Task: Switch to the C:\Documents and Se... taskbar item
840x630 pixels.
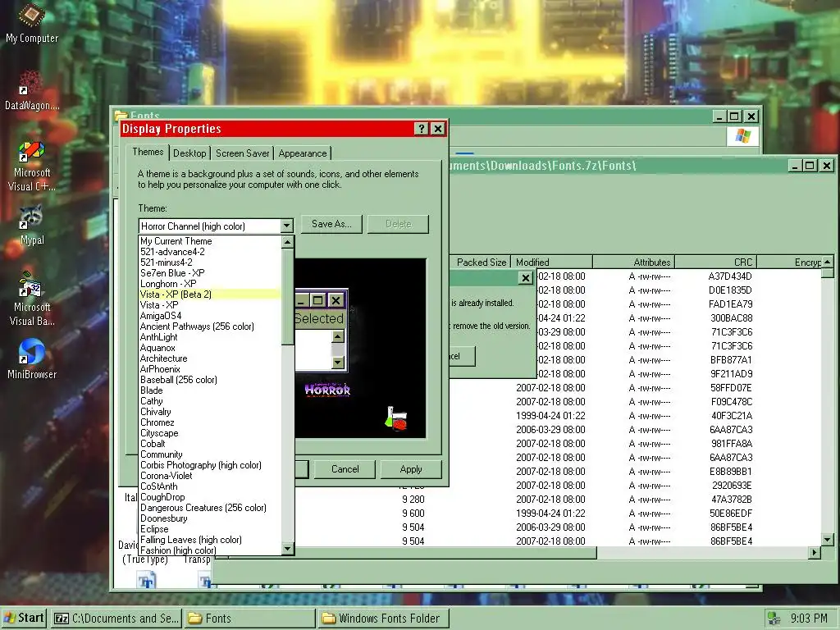Action: [116, 619]
